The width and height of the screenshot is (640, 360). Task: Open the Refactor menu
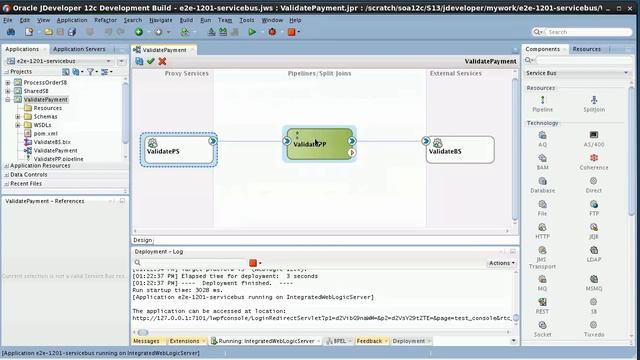click(105, 20)
